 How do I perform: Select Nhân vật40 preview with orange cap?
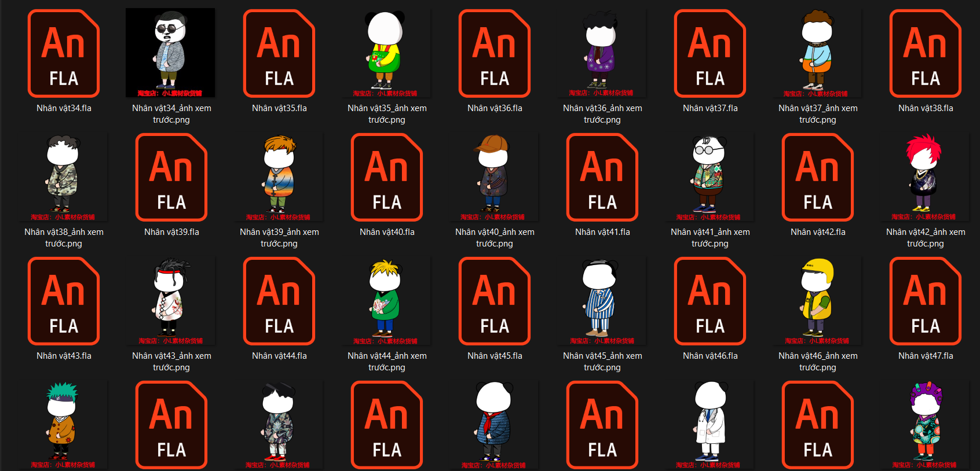(x=493, y=177)
